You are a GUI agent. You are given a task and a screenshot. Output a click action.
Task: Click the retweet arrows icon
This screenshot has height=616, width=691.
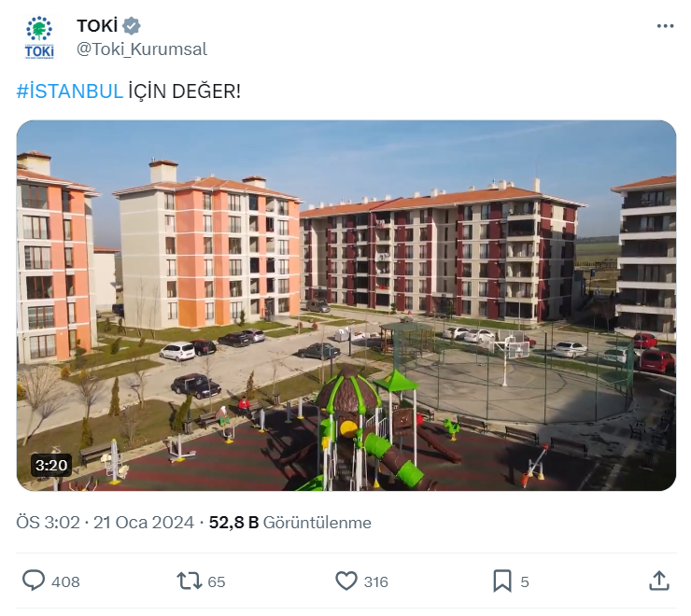pyautogui.click(x=189, y=581)
